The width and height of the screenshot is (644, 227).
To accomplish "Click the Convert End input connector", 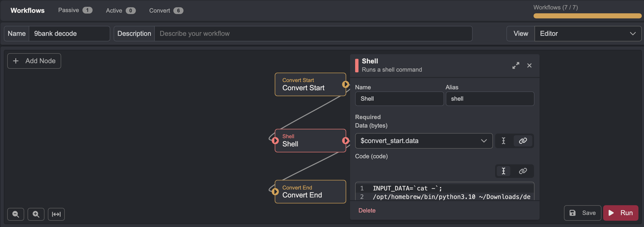I will tap(275, 192).
